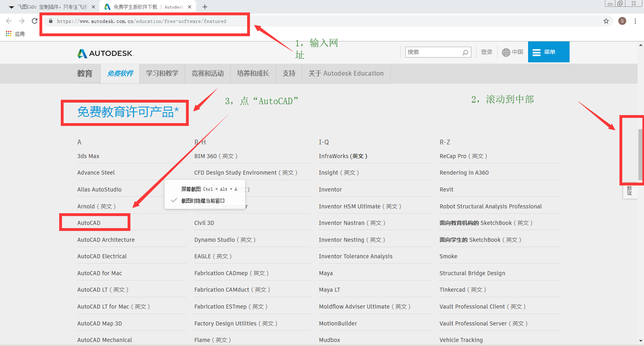Click the 登录 link
644x346 pixels.
click(487, 52)
